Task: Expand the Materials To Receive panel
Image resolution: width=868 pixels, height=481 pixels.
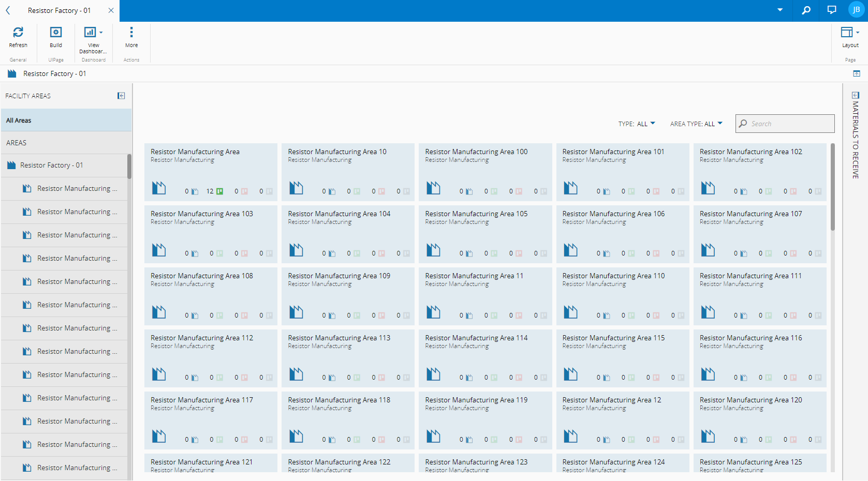Action: [856, 95]
